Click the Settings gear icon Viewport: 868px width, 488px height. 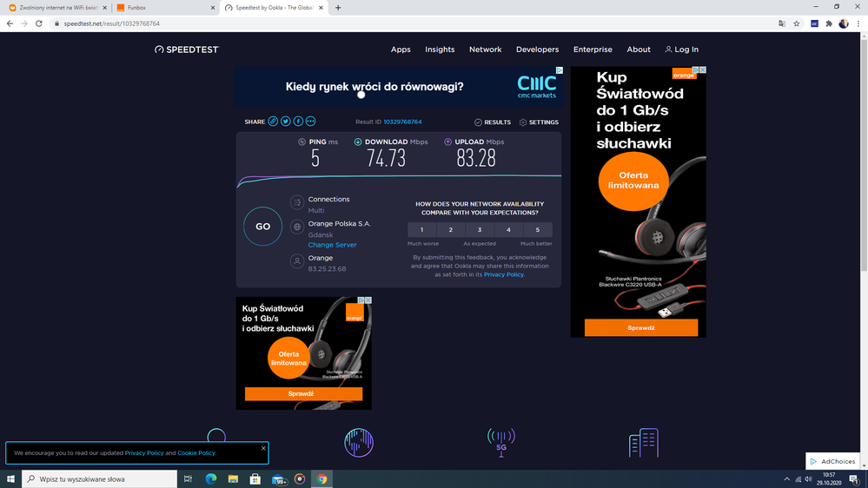(x=523, y=122)
